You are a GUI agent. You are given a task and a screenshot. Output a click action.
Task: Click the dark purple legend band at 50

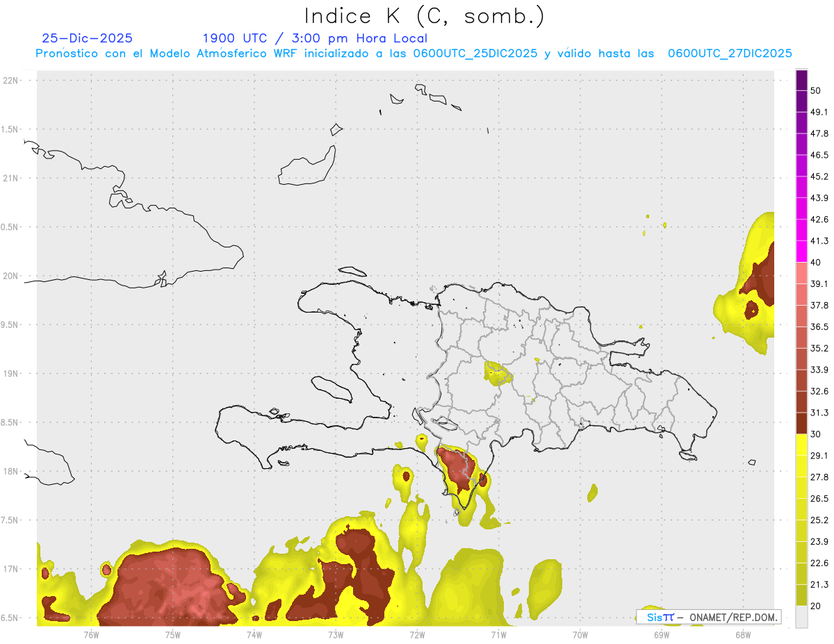[x=802, y=80]
